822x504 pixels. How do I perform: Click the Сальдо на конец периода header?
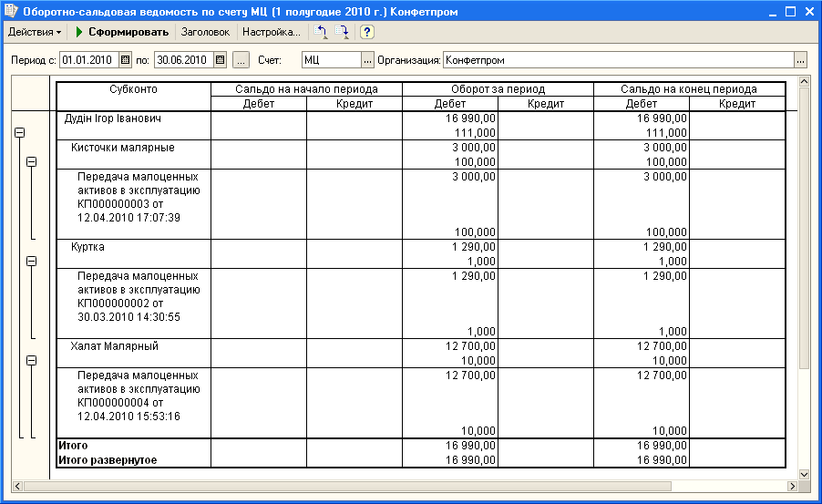[689, 89]
